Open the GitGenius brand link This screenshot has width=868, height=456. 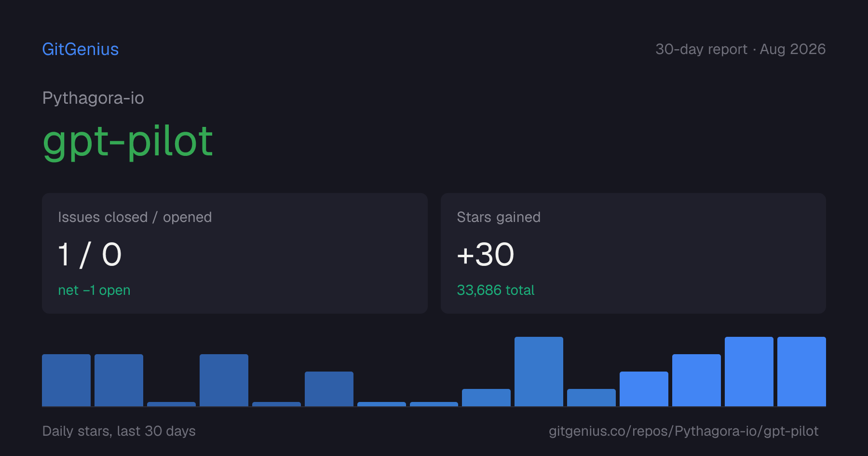point(81,49)
